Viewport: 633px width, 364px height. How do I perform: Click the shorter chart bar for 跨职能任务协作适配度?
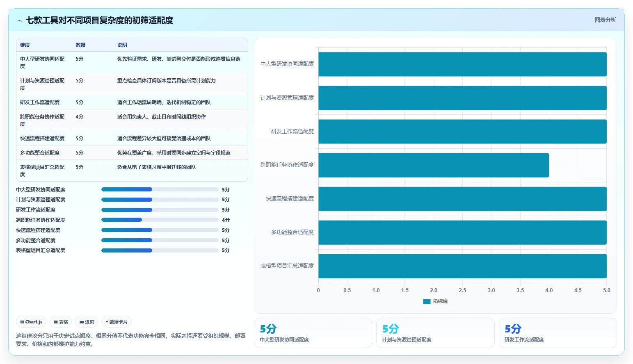point(434,165)
